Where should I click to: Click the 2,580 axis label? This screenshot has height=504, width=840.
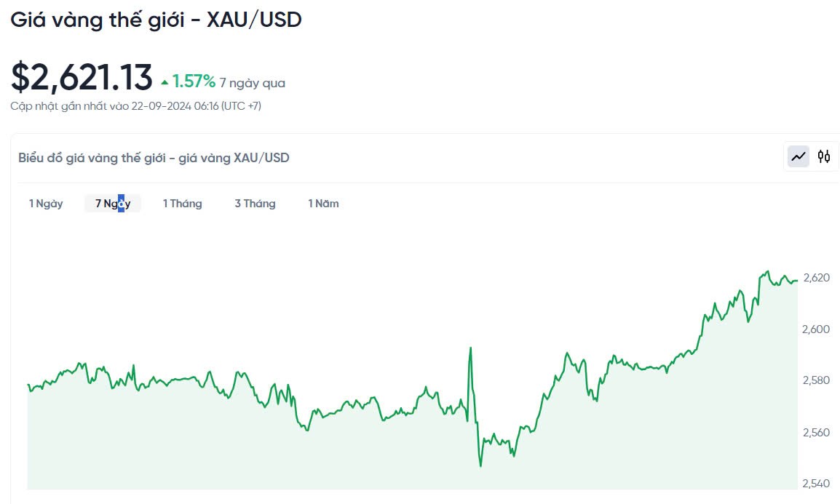(816, 381)
